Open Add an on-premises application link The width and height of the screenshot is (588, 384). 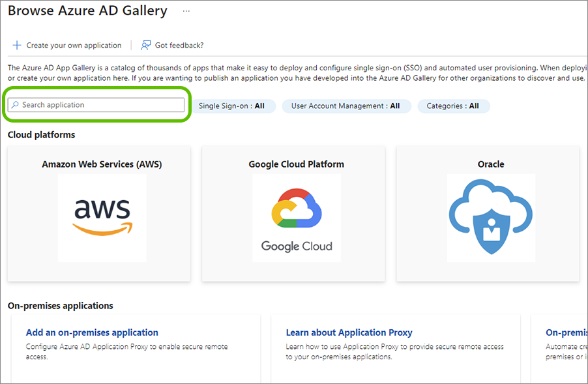pos(92,332)
